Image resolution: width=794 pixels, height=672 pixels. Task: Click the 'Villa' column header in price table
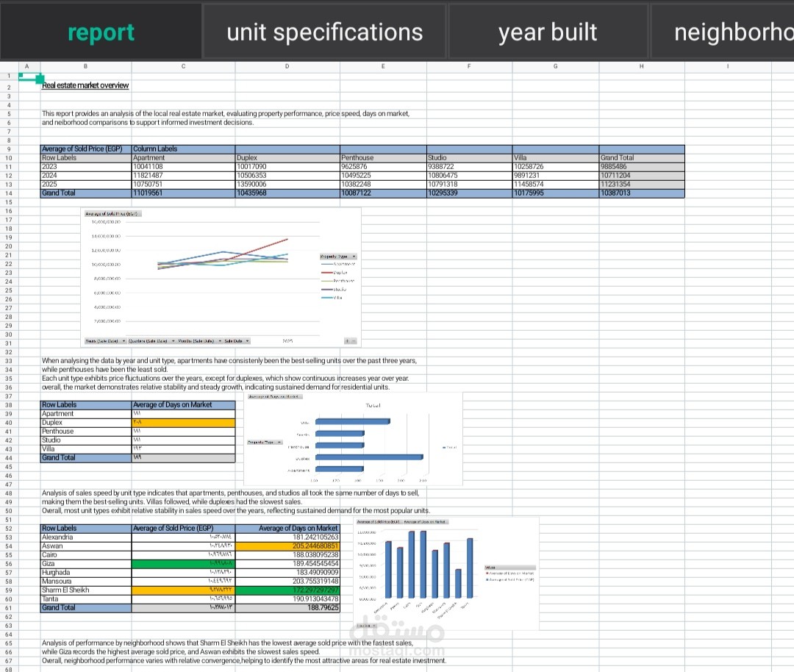tap(556, 158)
